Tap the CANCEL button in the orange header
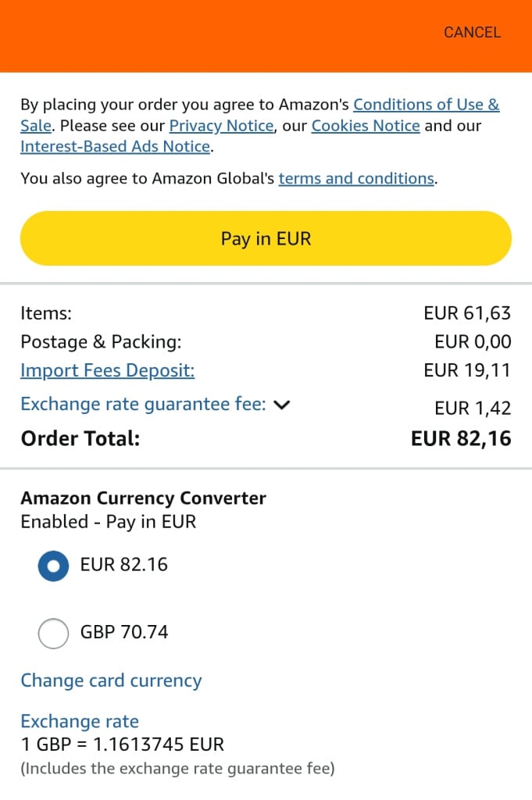 [472, 33]
